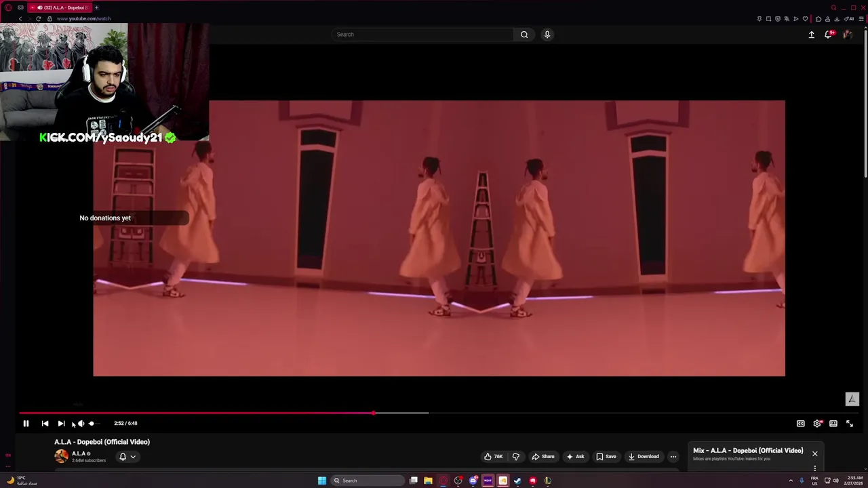This screenshot has width=868, height=488.
Task: Open the A.L.A channel name link
Action: 79,453
